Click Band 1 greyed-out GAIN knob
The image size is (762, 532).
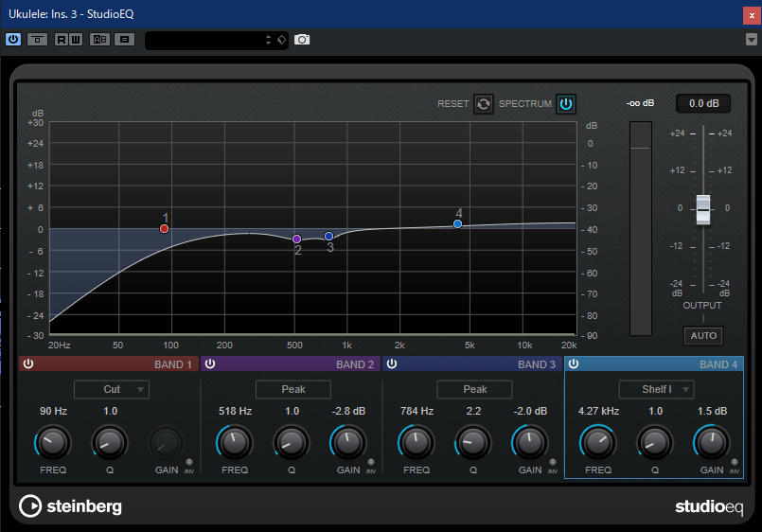click(167, 443)
